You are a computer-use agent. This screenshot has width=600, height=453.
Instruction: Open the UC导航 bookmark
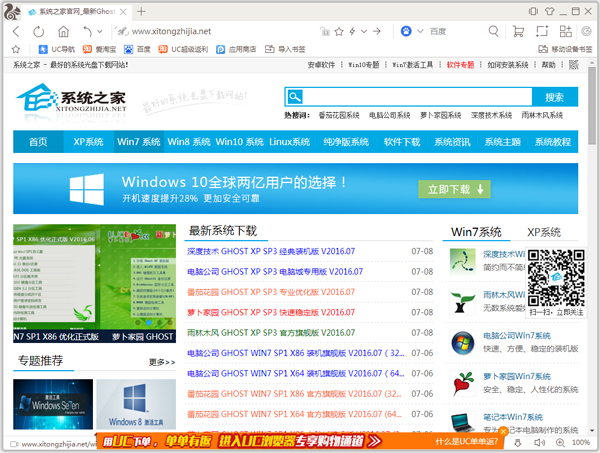click(x=57, y=49)
